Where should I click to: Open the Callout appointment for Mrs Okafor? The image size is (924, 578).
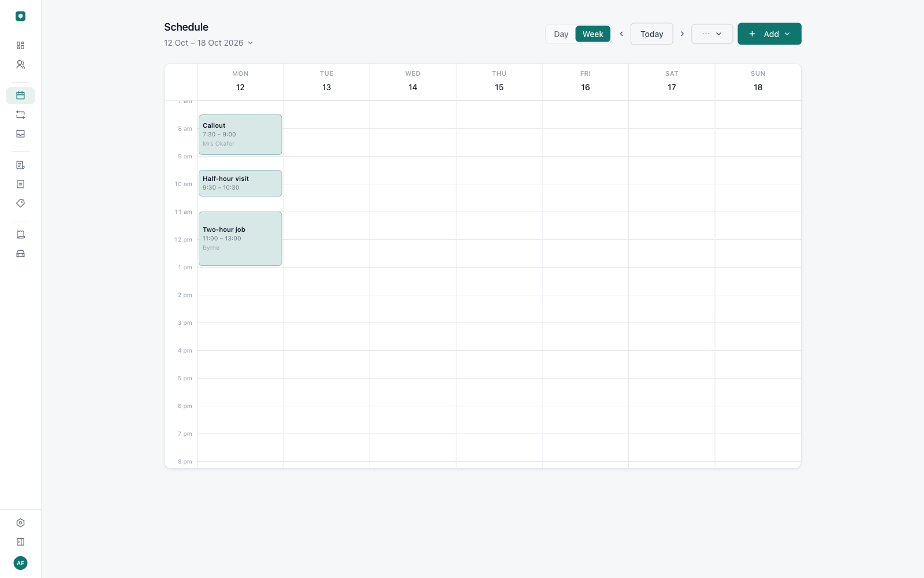(240, 135)
